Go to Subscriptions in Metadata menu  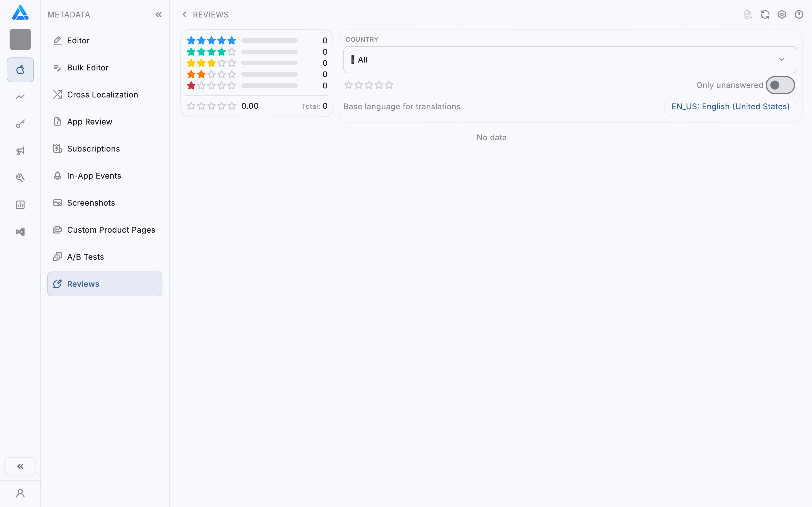click(93, 148)
